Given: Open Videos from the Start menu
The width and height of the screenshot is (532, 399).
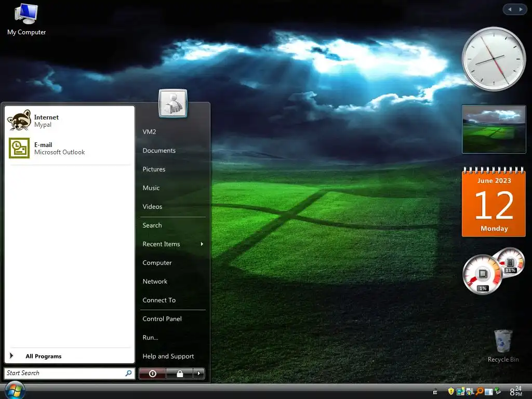Looking at the screenshot, I should pyautogui.click(x=152, y=206).
